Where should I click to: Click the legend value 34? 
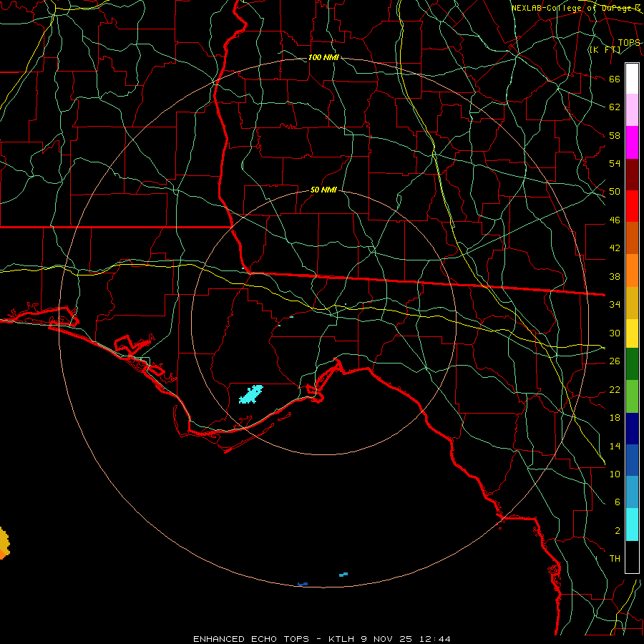[615, 304]
